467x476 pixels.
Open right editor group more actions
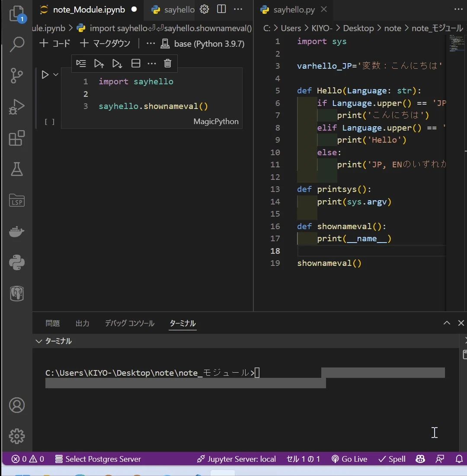[458, 9]
